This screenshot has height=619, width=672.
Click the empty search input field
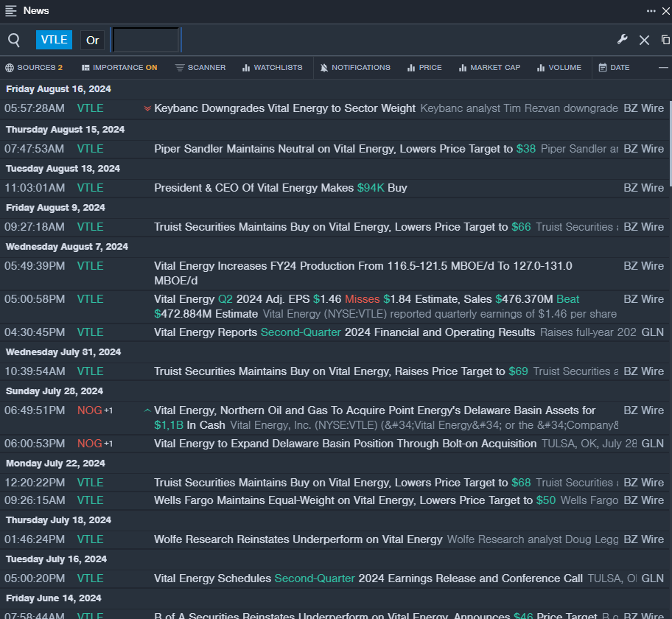(x=145, y=40)
